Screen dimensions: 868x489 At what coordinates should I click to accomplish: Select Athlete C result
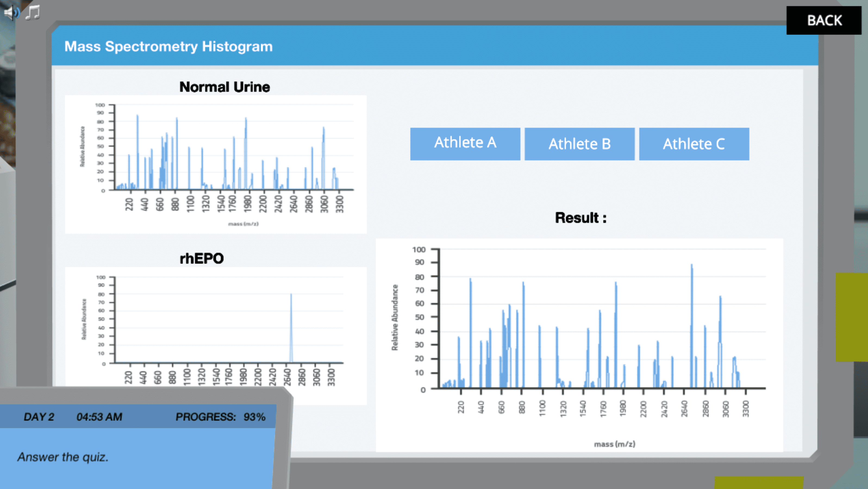click(694, 144)
